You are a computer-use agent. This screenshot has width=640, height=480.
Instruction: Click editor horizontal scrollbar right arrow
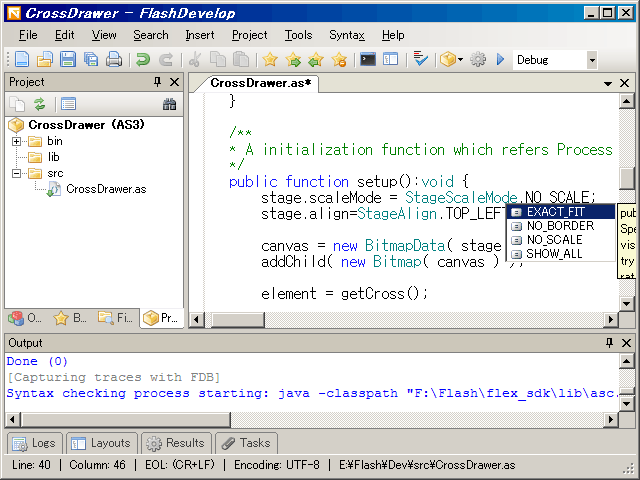(610, 319)
